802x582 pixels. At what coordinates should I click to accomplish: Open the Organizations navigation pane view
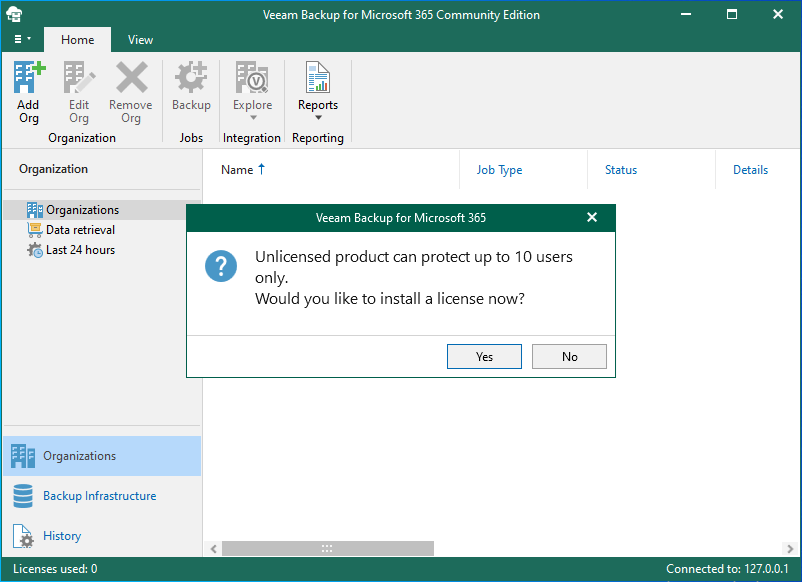tap(102, 456)
